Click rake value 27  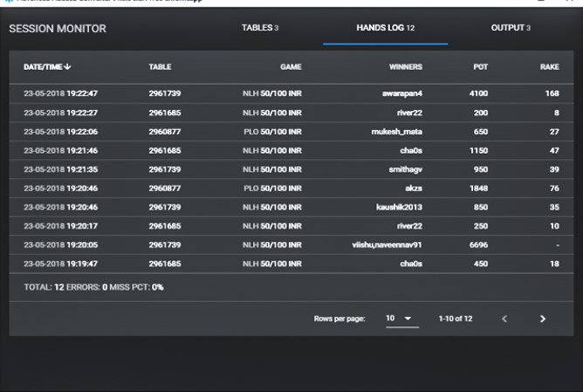tap(554, 132)
